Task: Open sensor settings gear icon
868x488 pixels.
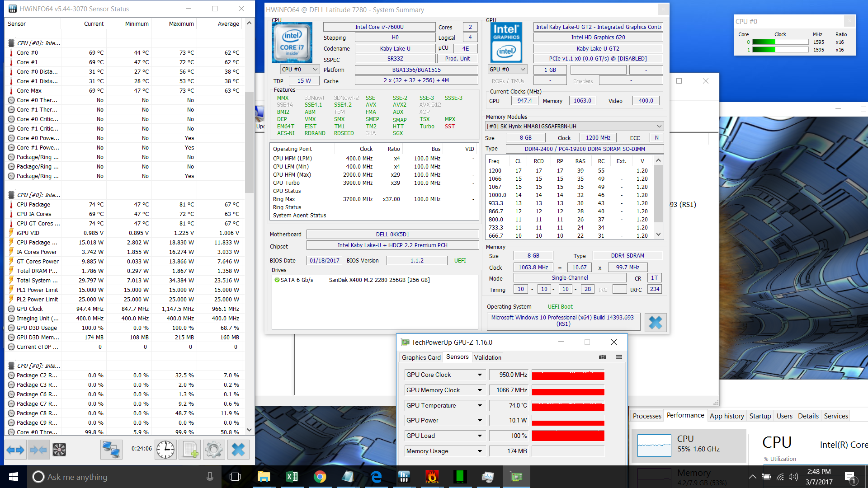Action: pos(213,450)
